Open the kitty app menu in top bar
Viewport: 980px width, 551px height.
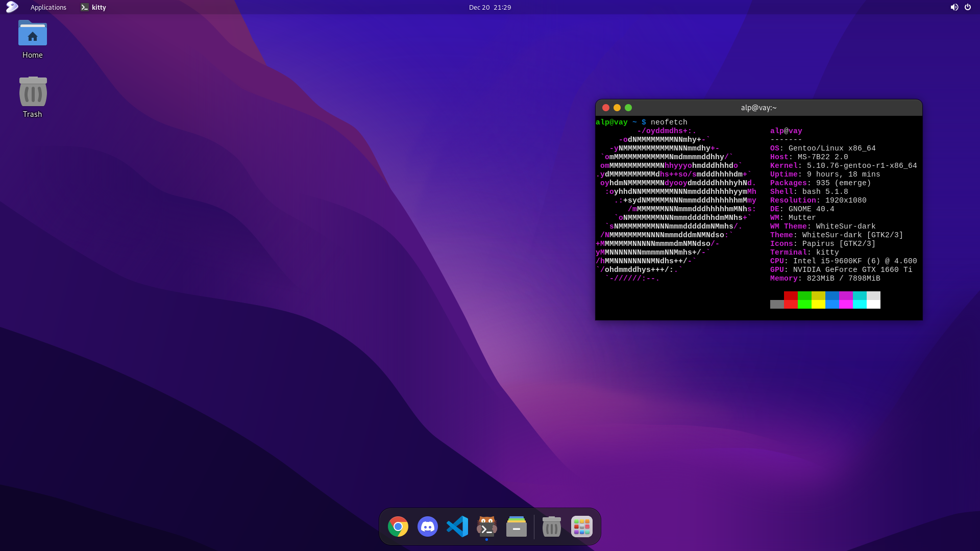tap(93, 7)
